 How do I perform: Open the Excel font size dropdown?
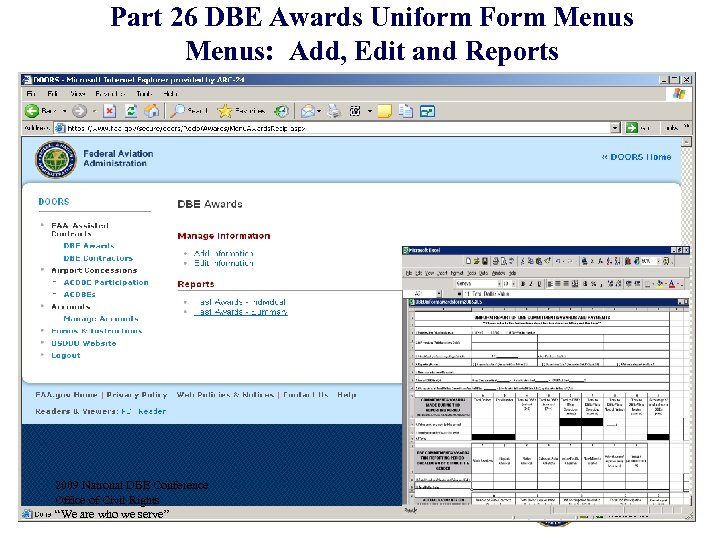click(x=513, y=284)
